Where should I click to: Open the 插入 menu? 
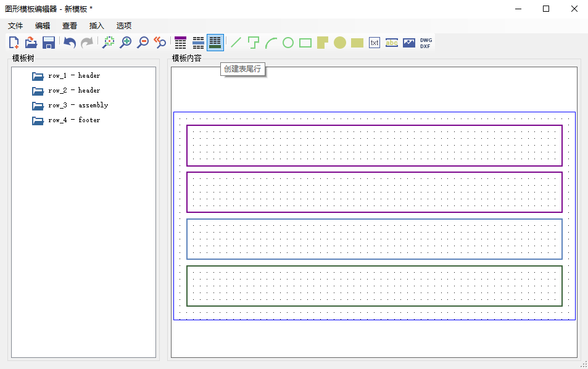coord(96,25)
